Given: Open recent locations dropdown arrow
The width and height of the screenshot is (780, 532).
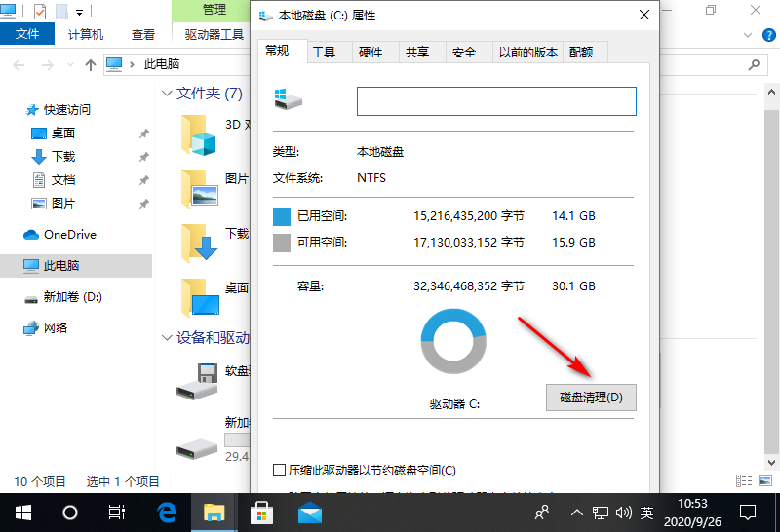Looking at the screenshot, I should pos(70,65).
